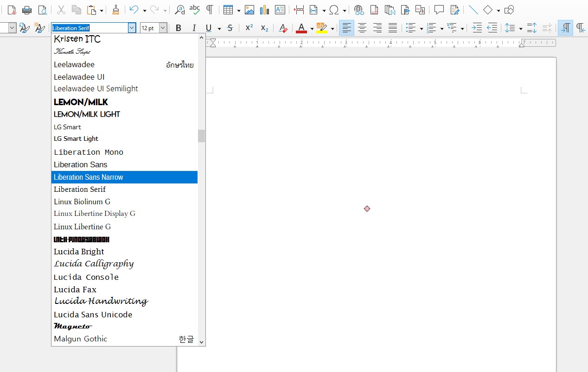Image resolution: width=588 pixels, height=372 pixels.
Task: Insert a field
Action: point(314,10)
